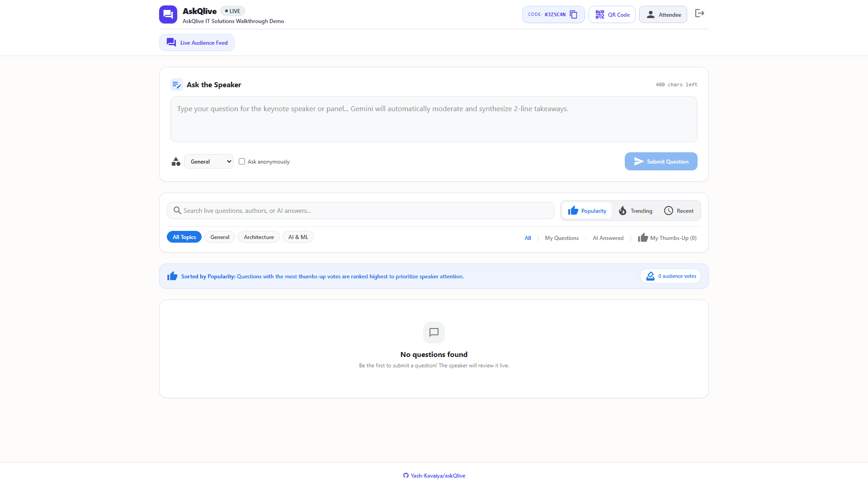Click the QR code grid icon
This screenshot has width=868, height=488.
click(x=600, y=14)
